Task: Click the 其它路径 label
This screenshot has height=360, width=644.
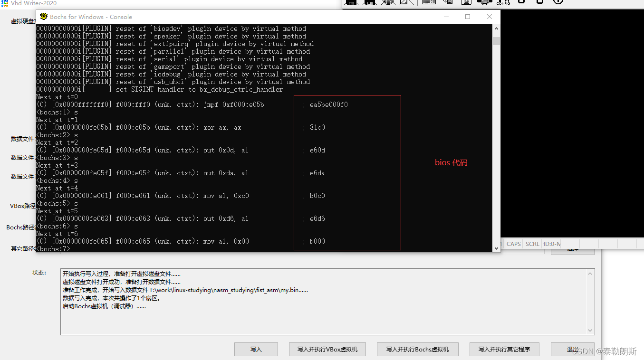Action: (23, 249)
